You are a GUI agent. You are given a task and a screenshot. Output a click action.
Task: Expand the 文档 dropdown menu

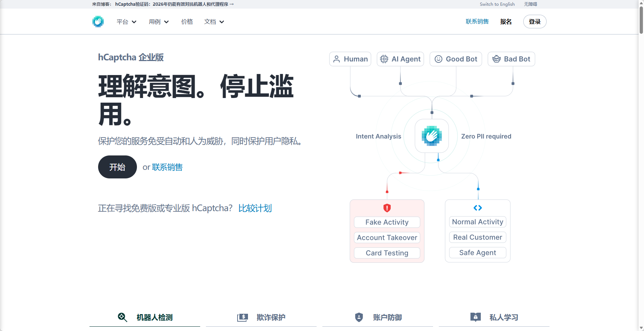[214, 22]
